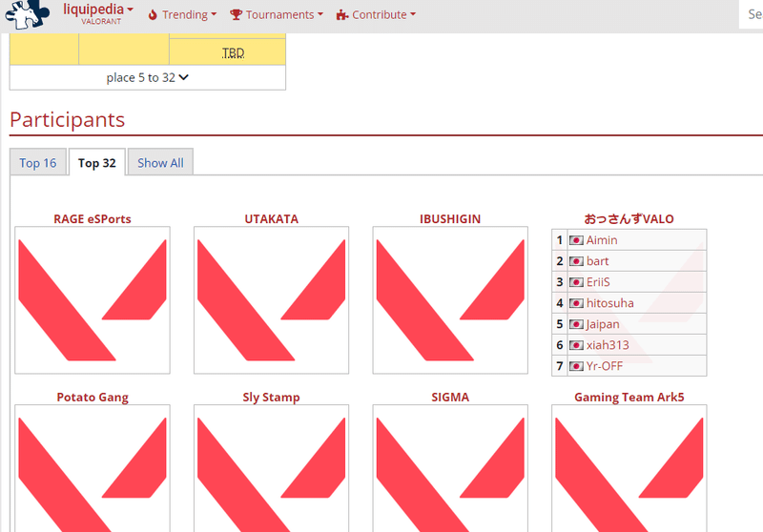Open player hitosuha's page
Viewport: 763px width, 532px height.
coord(609,303)
